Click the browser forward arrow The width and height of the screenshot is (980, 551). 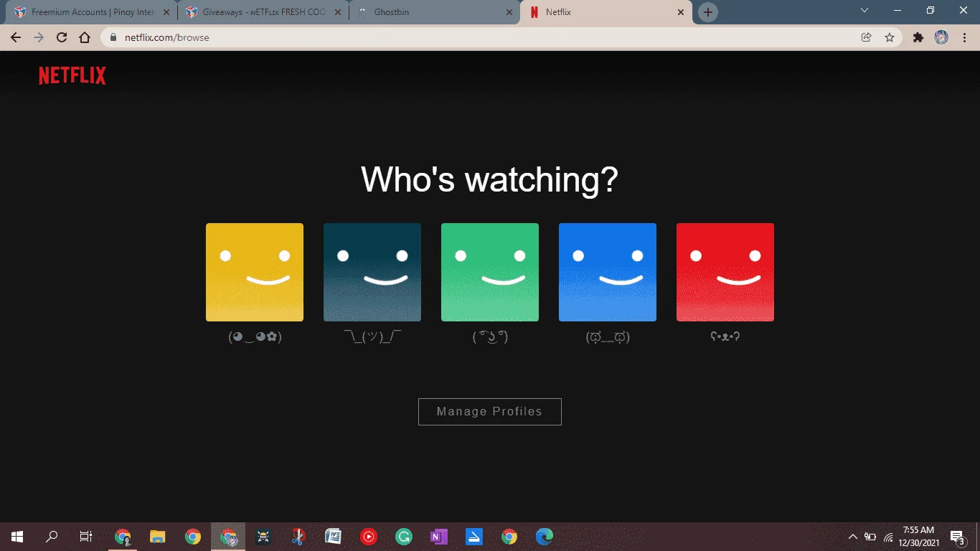pyautogui.click(x=39, y=37)
